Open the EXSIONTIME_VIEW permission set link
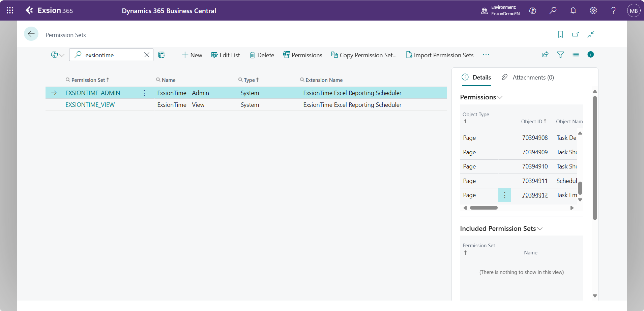The width and height of the screenshot is (644, 311). 90,105
